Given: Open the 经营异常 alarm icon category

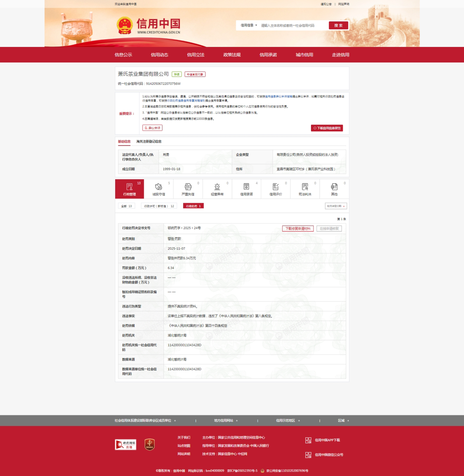Looking at the screenshot, I should pos(217,187).
